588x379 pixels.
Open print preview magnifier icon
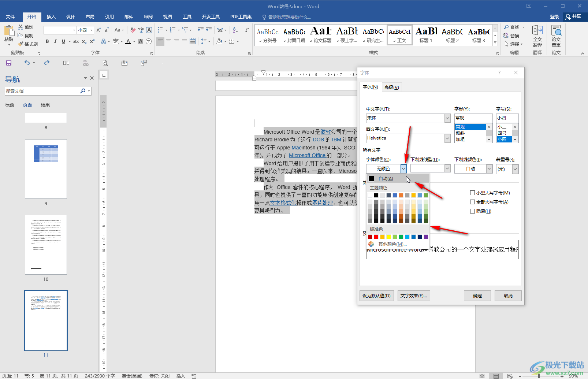[105, 63]
